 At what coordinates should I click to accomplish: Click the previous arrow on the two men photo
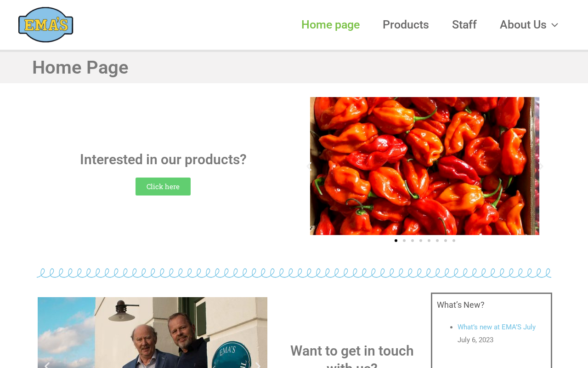tap(46, 365)
